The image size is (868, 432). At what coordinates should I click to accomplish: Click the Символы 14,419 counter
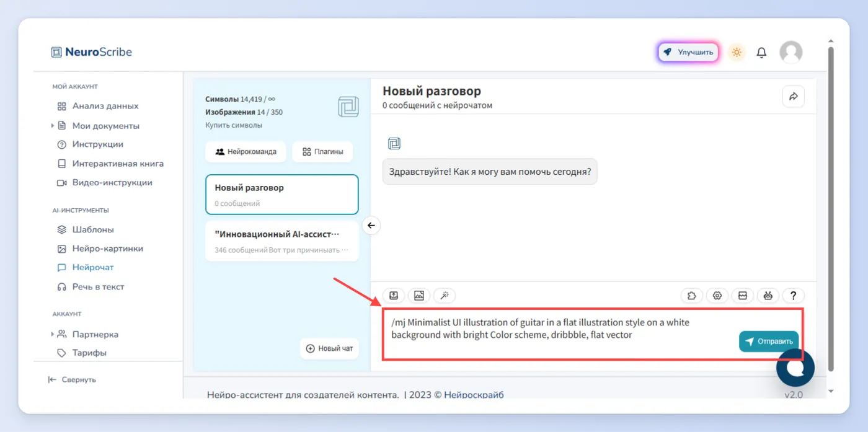tap(241, 99)
